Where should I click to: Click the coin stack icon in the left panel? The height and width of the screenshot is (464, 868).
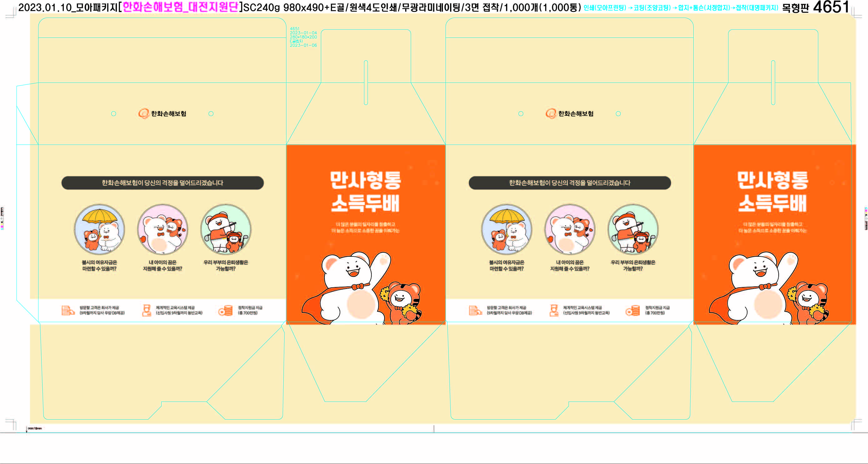pyautogui.click(x=226, y=310)
